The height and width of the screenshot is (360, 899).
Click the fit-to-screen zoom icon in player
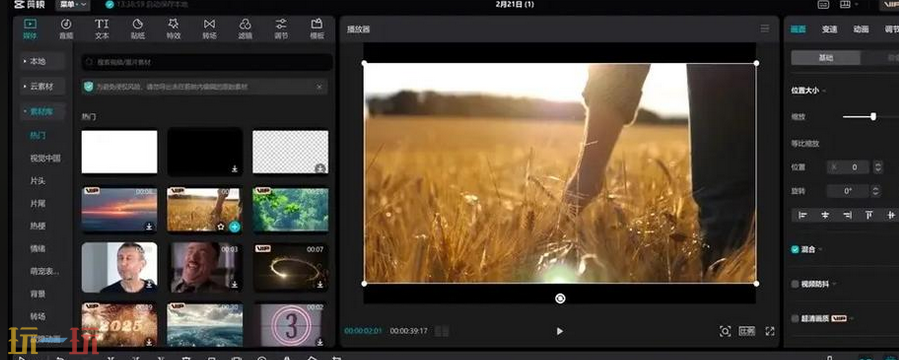click(x=725, y=331)
